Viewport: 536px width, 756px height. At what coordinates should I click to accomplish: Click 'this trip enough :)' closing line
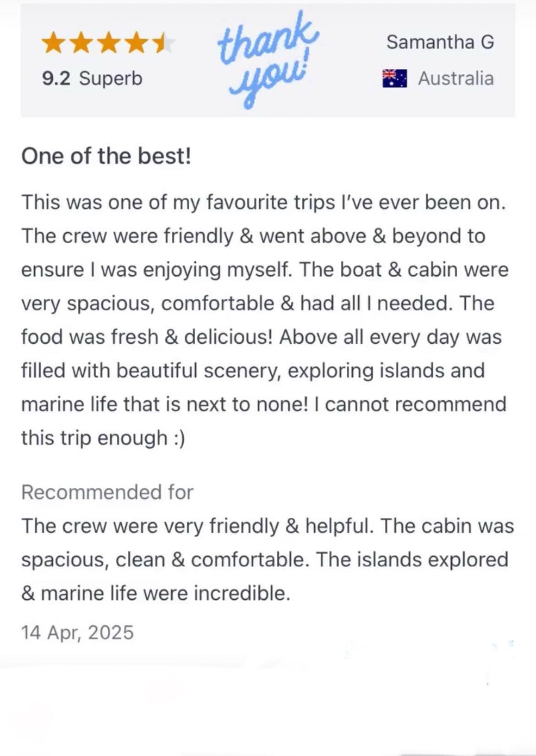pyautogui.click(x=103, y=438)
